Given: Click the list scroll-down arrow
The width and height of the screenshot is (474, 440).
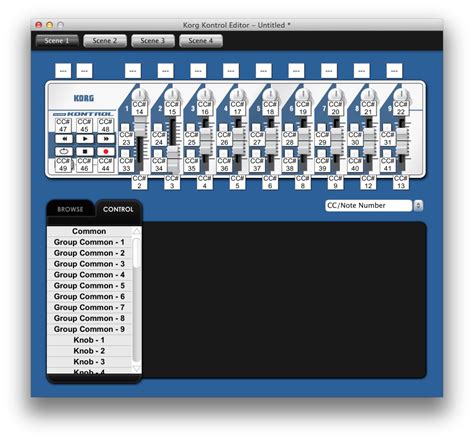Looking at the screenshot, I should [137, 369].
